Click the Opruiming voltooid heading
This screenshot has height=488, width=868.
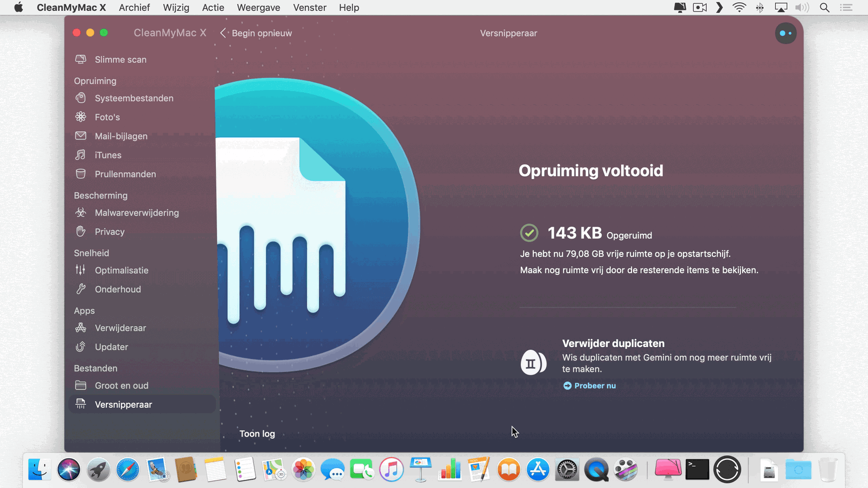coord(591,171)
